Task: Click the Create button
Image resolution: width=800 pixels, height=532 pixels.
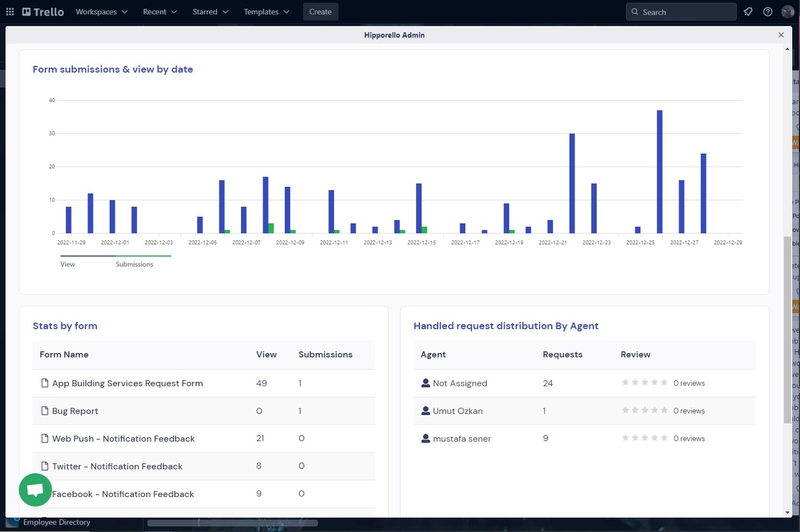Action: (x=320, y=12)
